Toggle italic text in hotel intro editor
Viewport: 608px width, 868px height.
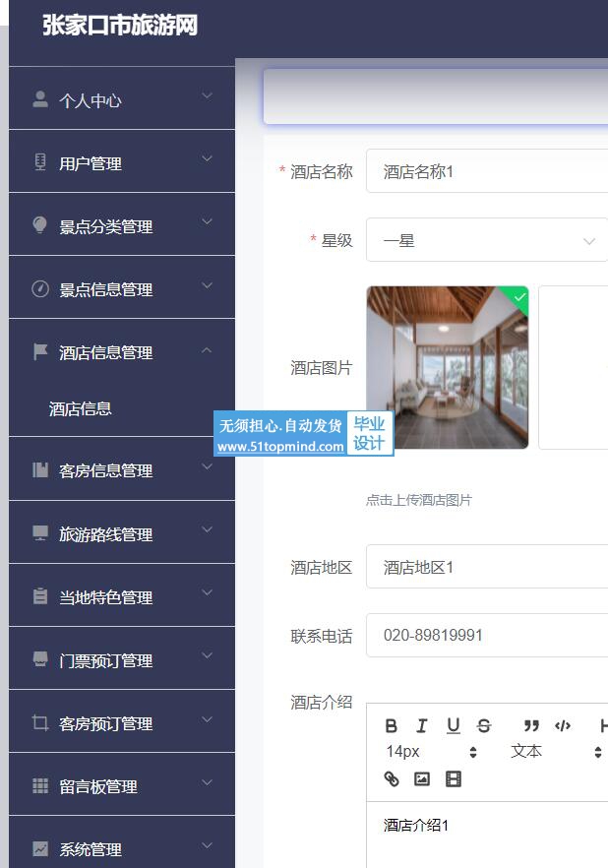421,725
